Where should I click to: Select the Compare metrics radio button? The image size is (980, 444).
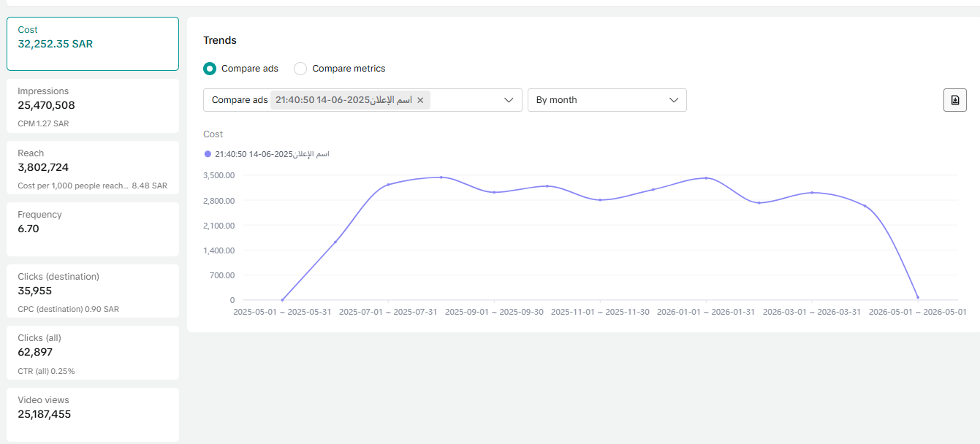click(300, 69)
